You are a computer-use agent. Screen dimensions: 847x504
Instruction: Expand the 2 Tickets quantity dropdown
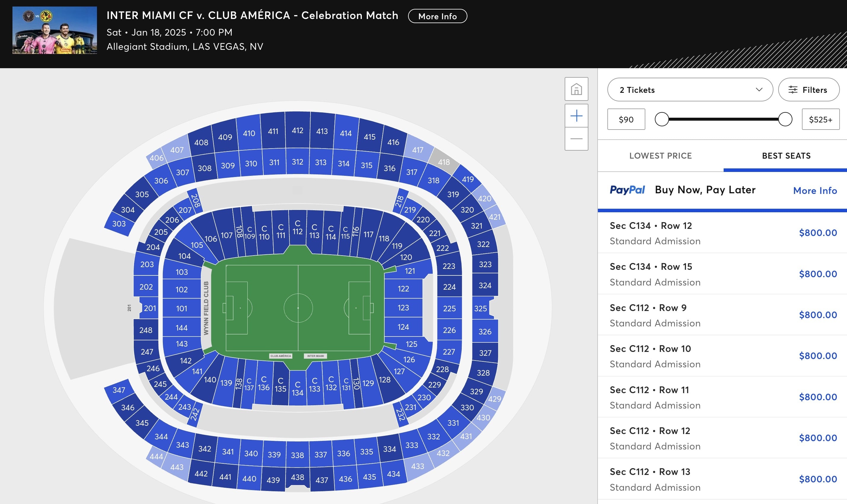690,90
